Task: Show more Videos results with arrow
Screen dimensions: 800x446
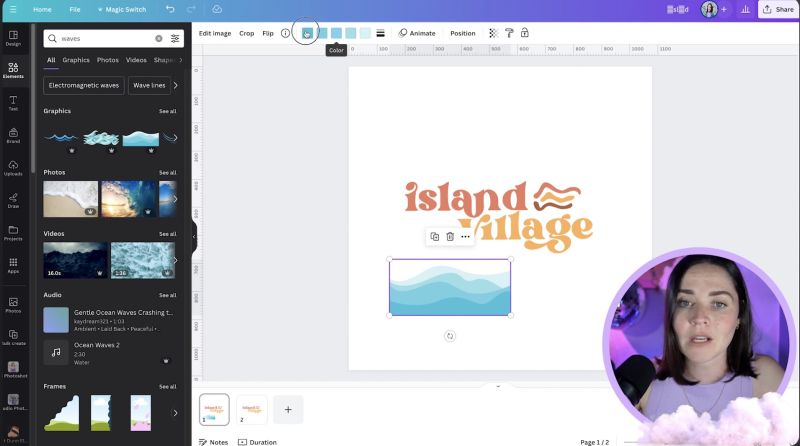Action: 175,260
